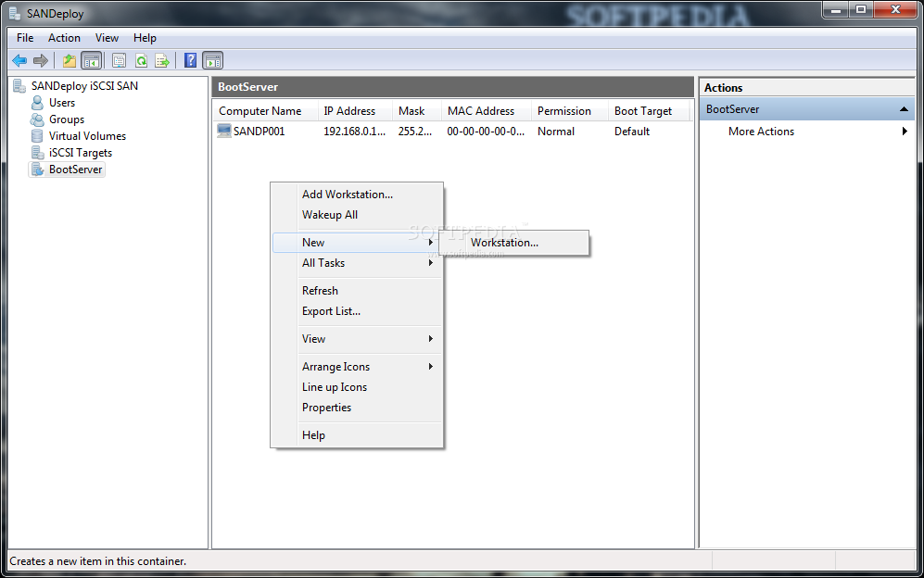
Task: Toggle the Show/Hide Console Tree toolbar button
Action: [x=92, y=60]
